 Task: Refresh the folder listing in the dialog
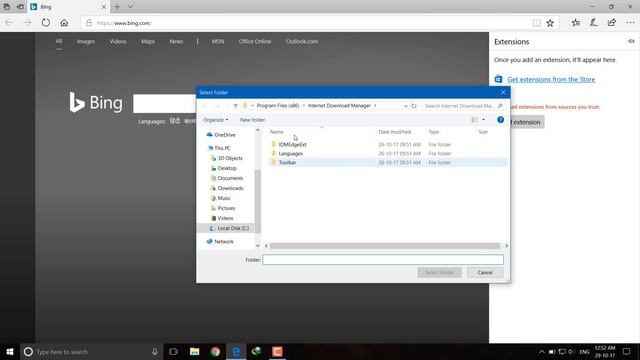pos(414,106)
